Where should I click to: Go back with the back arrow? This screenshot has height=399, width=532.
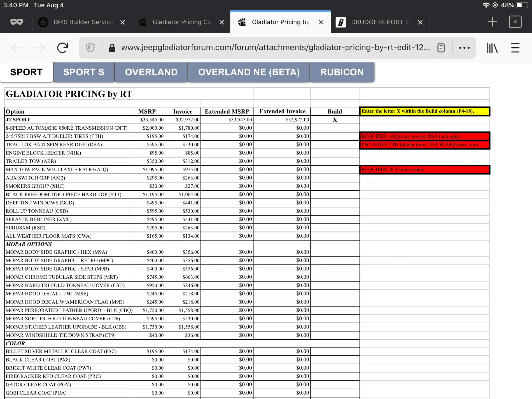point(17,48)
